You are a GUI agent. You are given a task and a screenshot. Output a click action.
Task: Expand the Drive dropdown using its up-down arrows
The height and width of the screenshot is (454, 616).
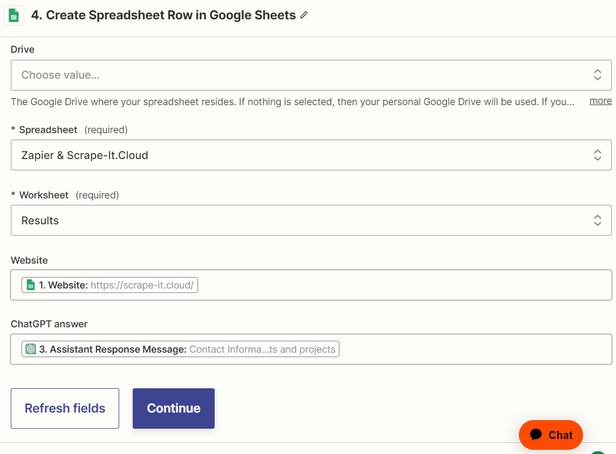coord(597,75)
